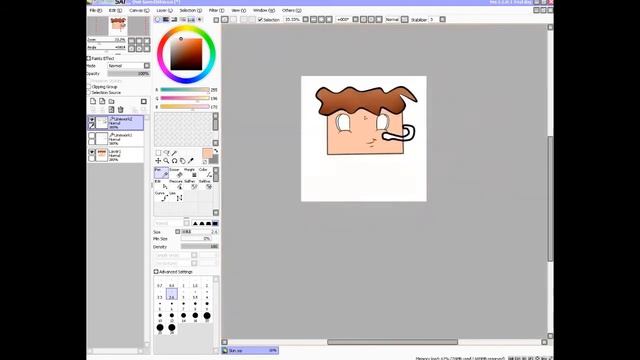Hide the Layer1 layer
The height and width of the screenshot is (360, 640).
[x=92, y=152]
